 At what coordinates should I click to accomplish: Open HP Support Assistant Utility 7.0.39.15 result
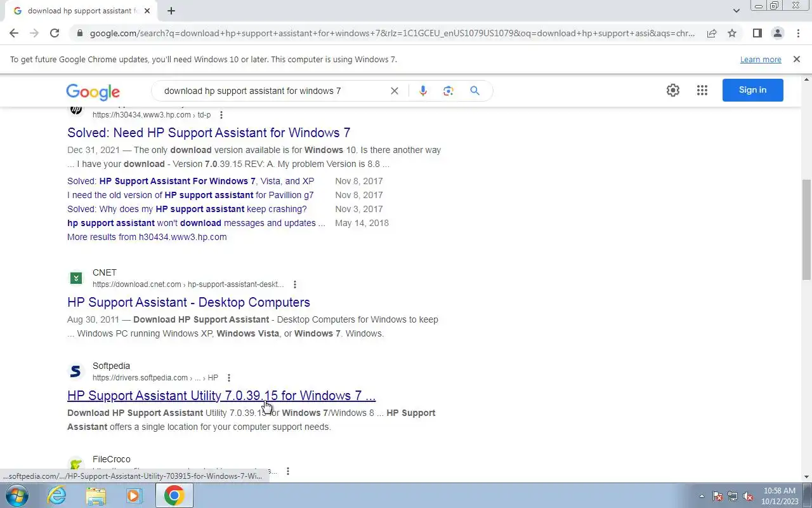click(x=221, y=396)
